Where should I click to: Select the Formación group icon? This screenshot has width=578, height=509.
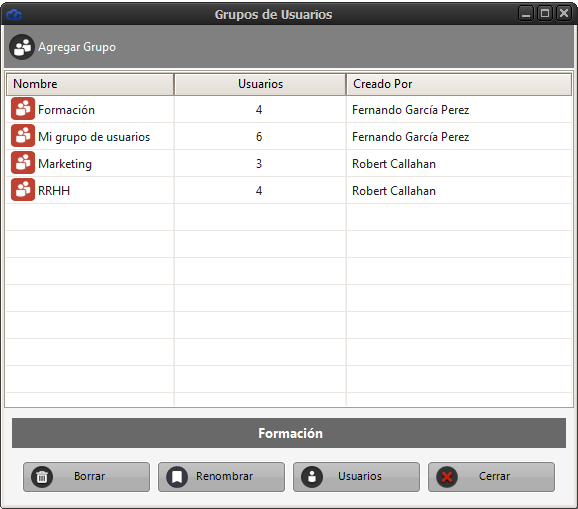(x=23, y=109)
